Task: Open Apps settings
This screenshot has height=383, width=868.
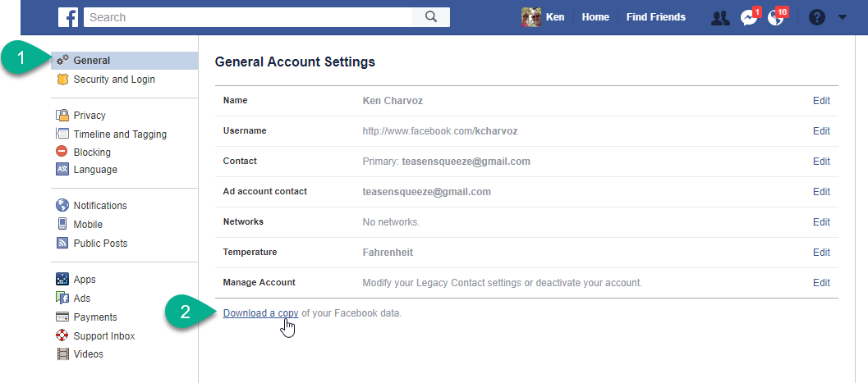Action: click(x=85, y=279)
